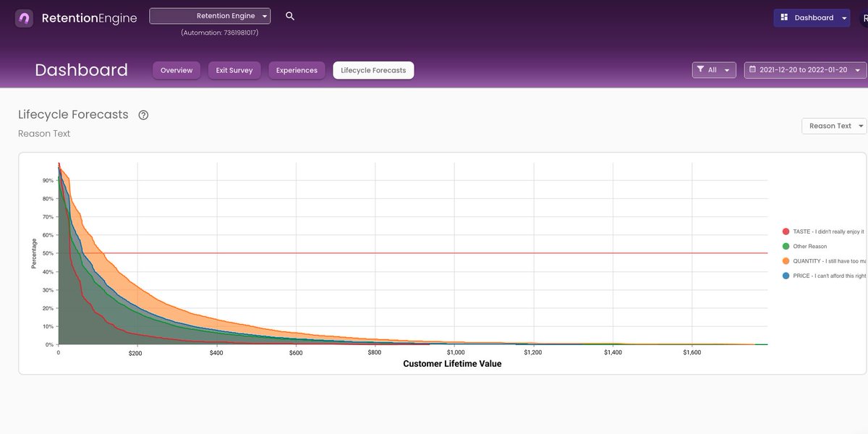Click the TASTE legend label text
Viewport: 868px width, 434px height.
828,231
